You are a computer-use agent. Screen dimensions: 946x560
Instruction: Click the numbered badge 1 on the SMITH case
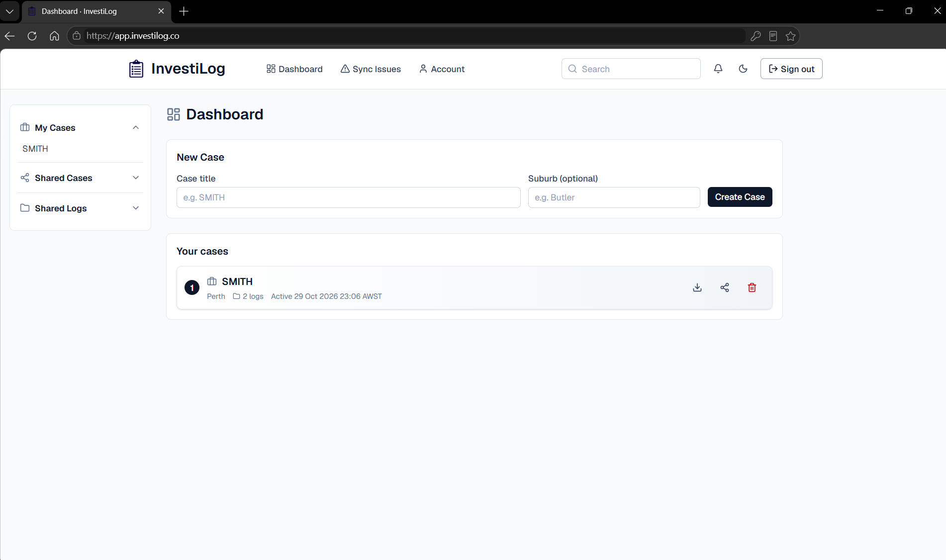pyautogui.click(x=192, y=287)
